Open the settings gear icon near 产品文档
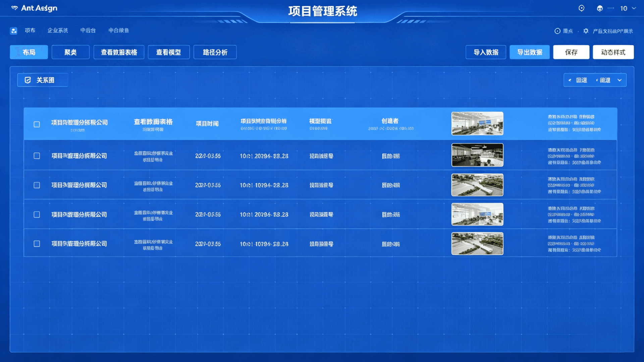Screen dimensions: 644x362 pos(586,31)
